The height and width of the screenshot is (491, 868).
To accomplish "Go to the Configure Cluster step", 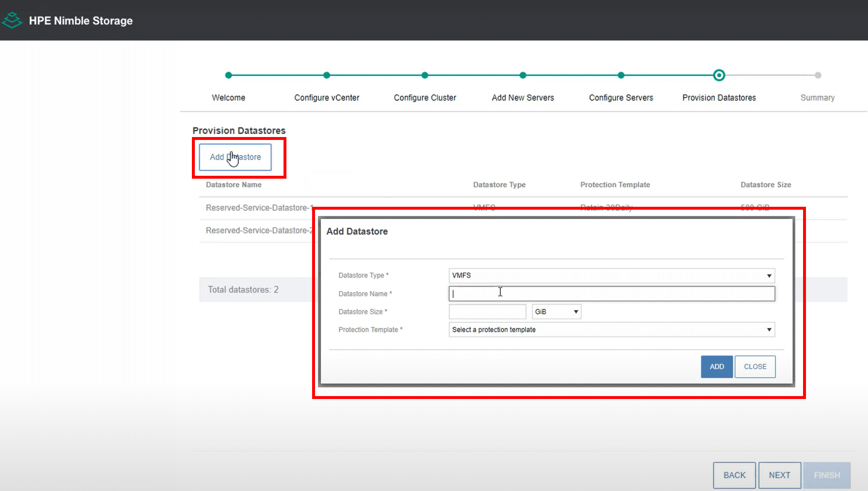I will (x=425, y=98).
